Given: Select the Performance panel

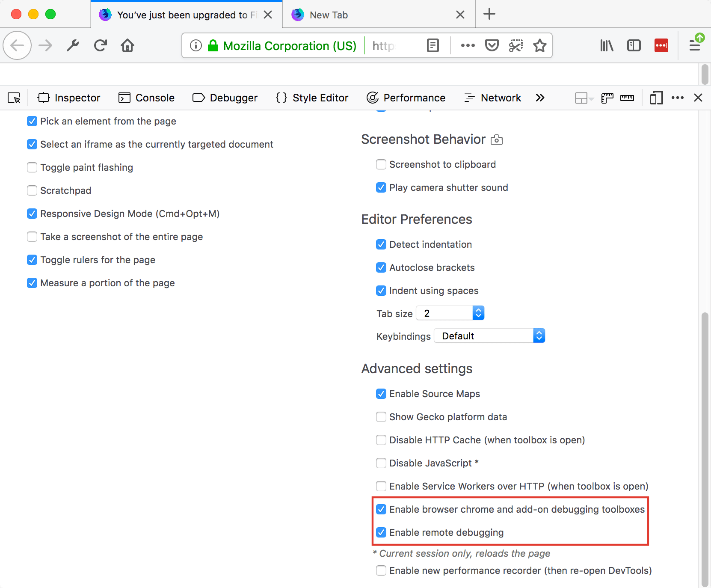Looking at the screenshot, I should (406, 98).
